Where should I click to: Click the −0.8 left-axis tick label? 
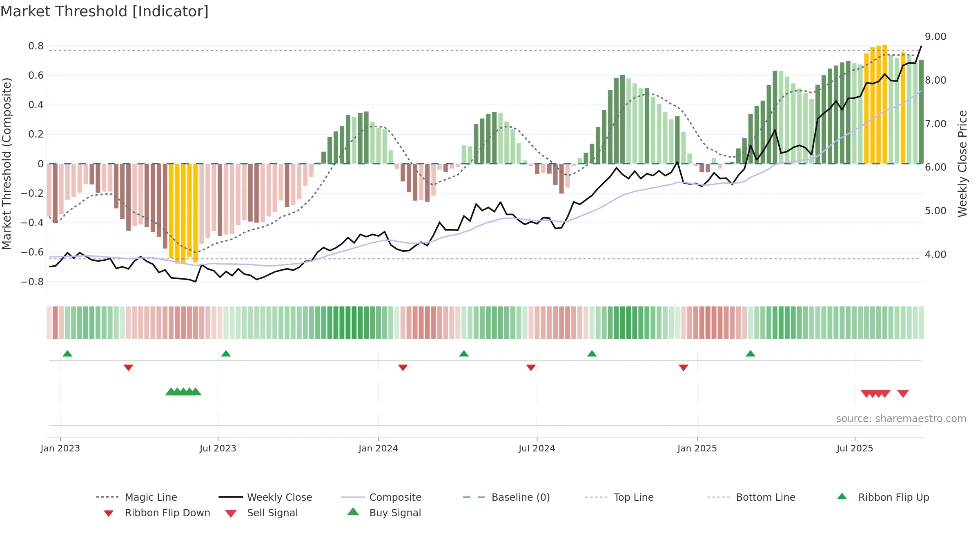pos(32,282)
